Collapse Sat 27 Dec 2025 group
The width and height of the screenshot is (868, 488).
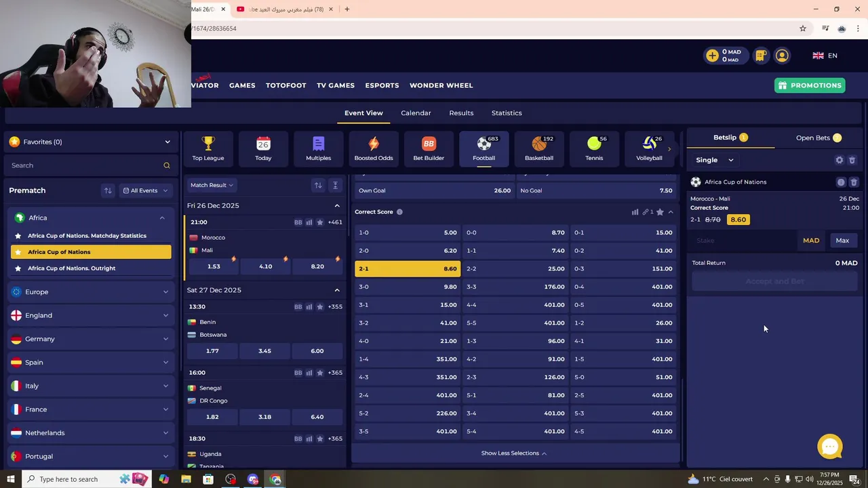tap(337, 290)
